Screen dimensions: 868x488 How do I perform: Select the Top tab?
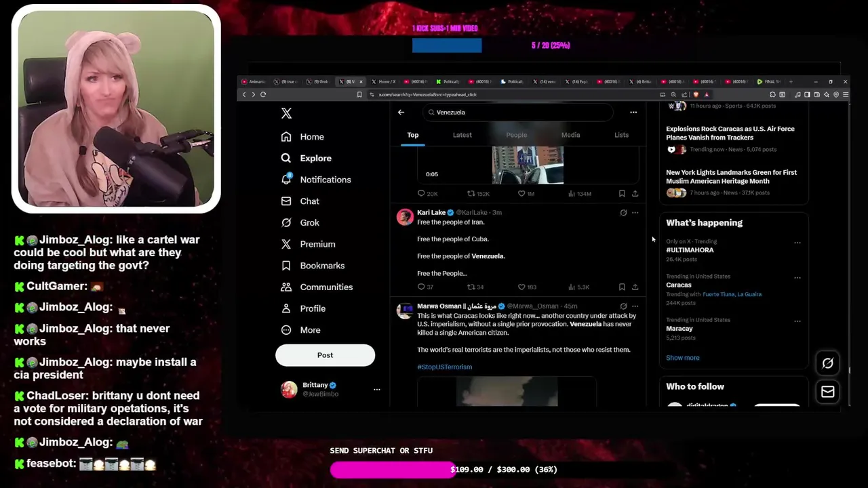point(412,135)
